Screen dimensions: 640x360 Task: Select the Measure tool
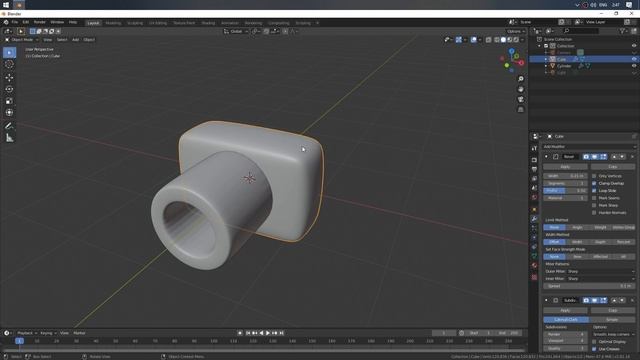tap(9, 138)
